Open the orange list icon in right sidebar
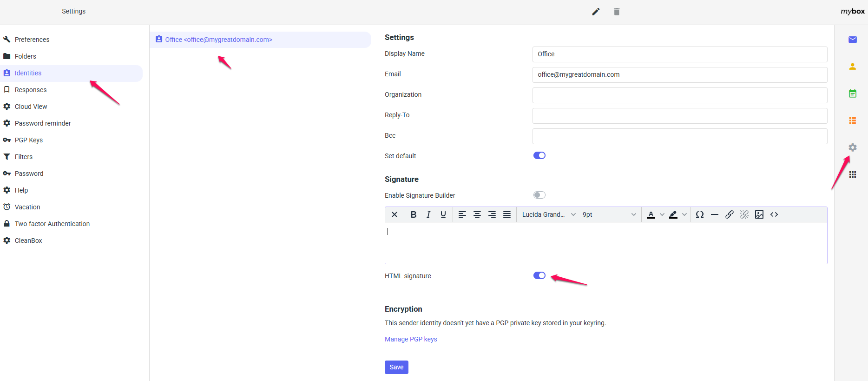The width and height of the screenshot is (868, 381). (853, 120)
